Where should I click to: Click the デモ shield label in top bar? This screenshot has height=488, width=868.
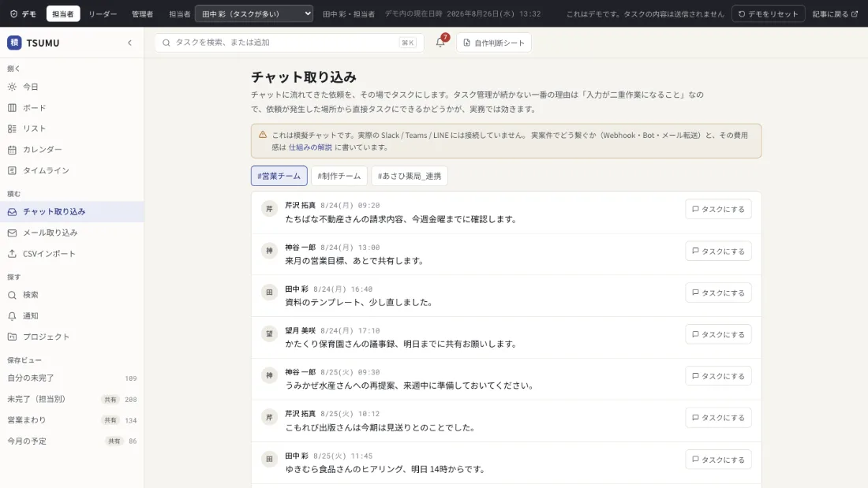coord(23,14)
